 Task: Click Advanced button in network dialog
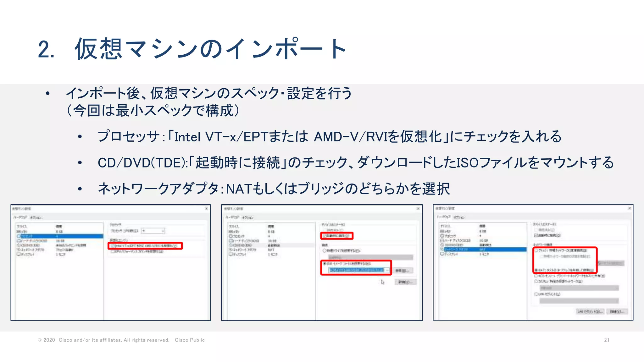[617, 311]
